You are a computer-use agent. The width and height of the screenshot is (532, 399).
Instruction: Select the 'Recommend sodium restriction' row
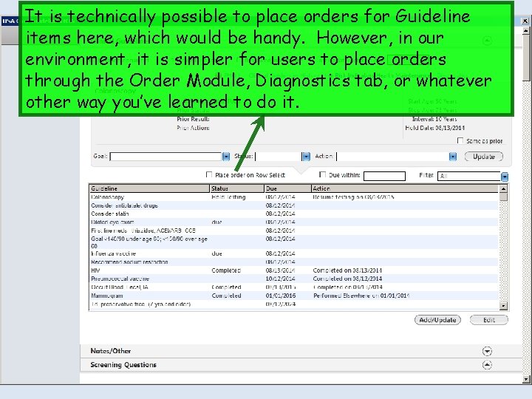pyautogui.click(x=294, y=262)
